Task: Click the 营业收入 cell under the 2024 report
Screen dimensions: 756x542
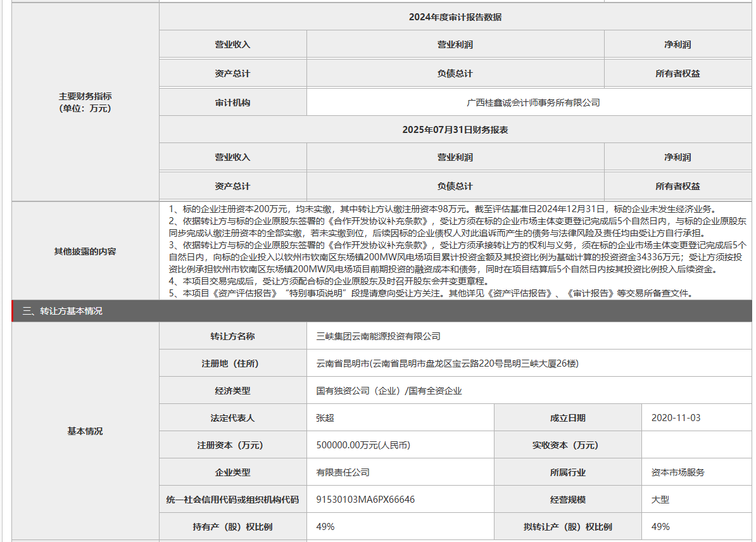Action: (233, 44)
